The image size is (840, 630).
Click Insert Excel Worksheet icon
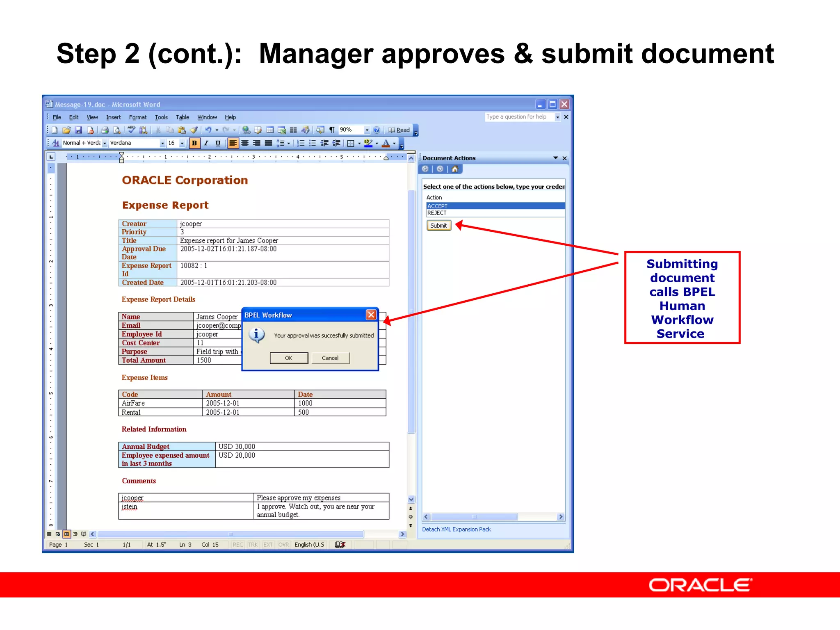[x=282, y=130]
